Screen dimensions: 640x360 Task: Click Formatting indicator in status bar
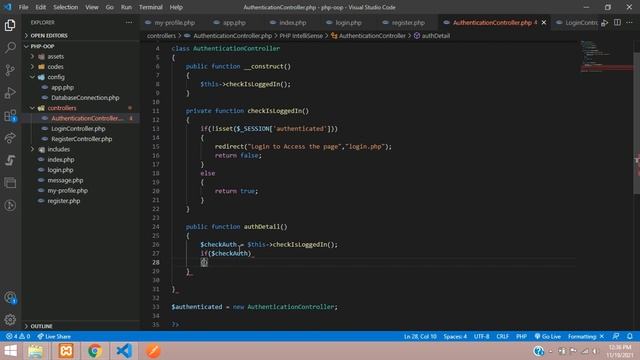coord(585,337)
